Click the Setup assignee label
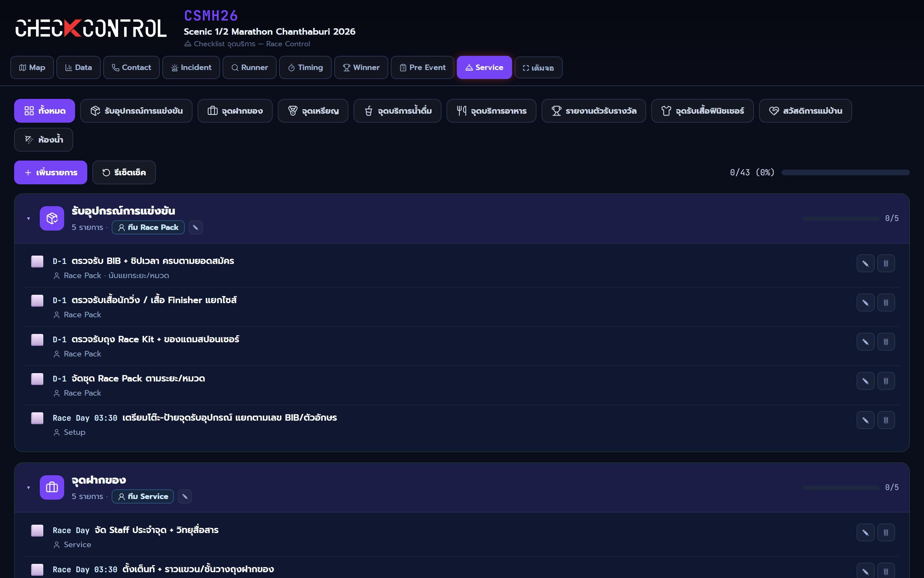The image size is (924, 578). tap(74, 432)
